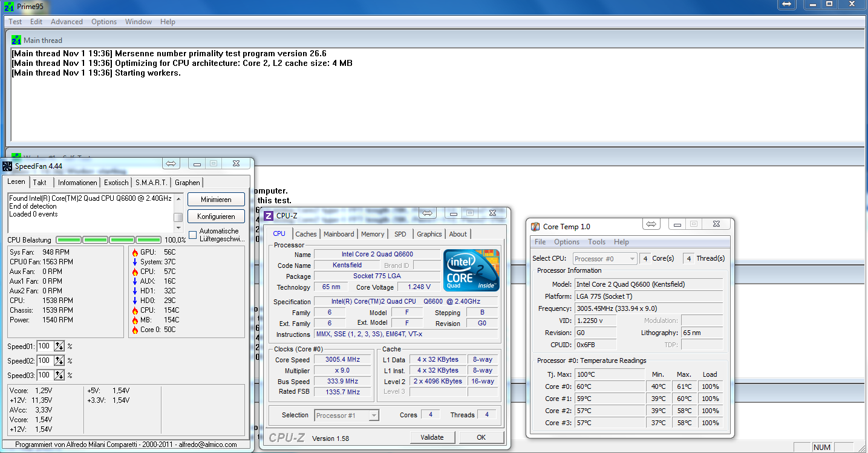Click the Core Temp title bar icon
868x453 pixels.
pyautogui.click(x=535, y=227)
